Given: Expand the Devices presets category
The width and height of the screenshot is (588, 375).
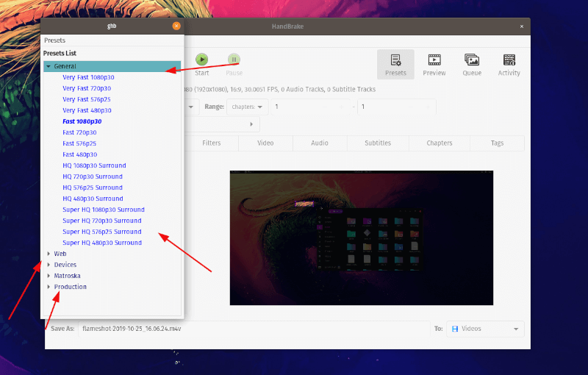Looking at the screenshot, I should (x=49, y=265).
